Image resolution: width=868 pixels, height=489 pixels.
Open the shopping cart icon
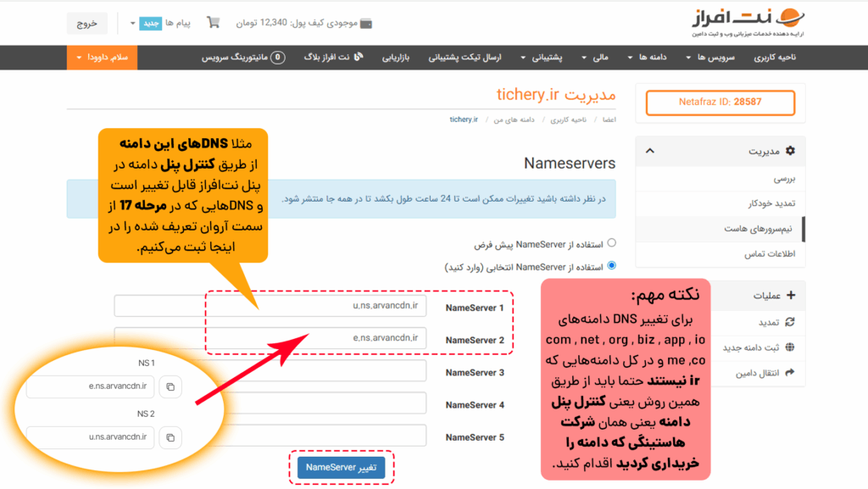tap(213, 23)
